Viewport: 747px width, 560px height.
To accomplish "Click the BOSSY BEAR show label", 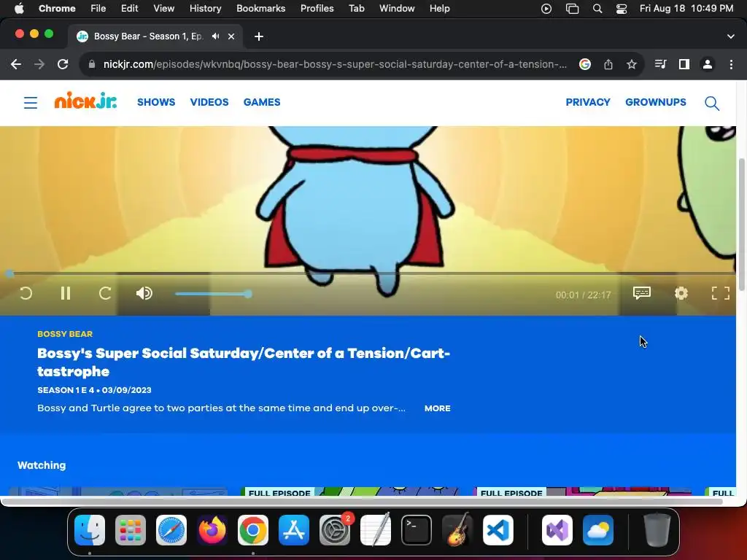I will click(x=65, y=334).
